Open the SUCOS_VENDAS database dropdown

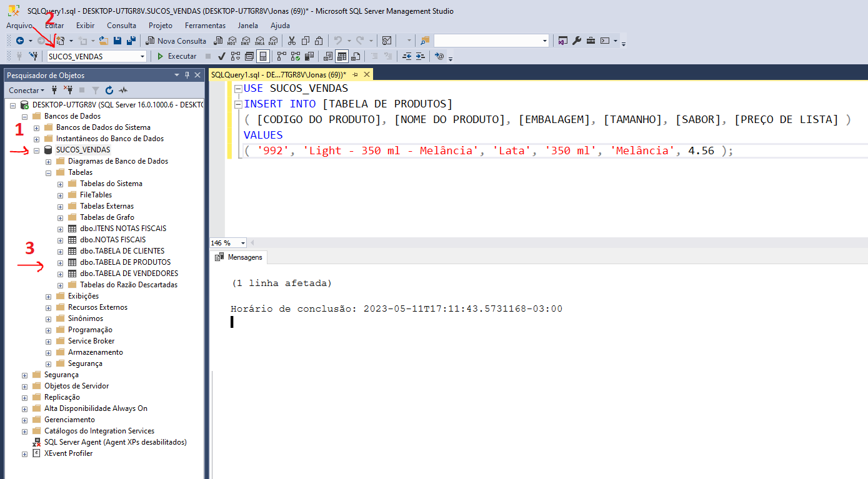pos(142,56)
